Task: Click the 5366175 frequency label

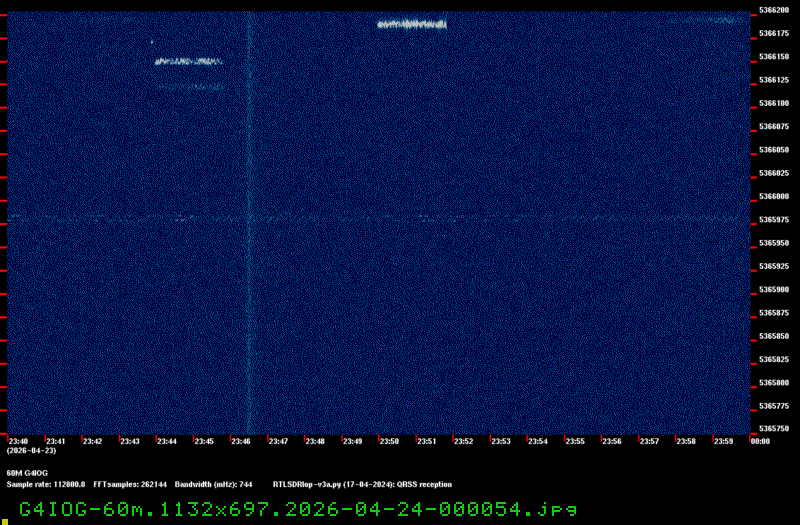Action: click(x=774, y=33)
